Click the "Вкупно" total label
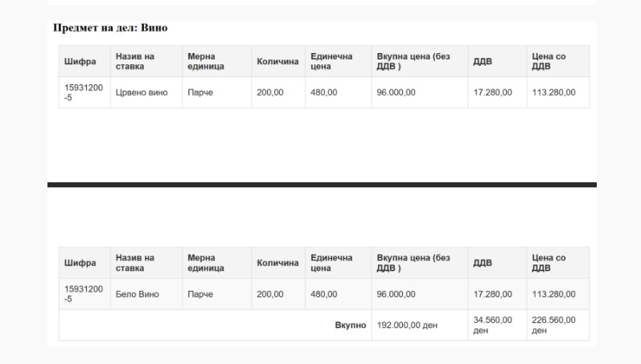The image size is (641, 364). tap(350, 325)
